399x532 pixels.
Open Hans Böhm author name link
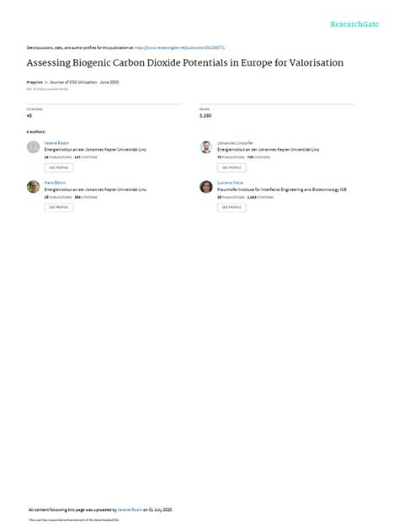click(x=55, y=183)
